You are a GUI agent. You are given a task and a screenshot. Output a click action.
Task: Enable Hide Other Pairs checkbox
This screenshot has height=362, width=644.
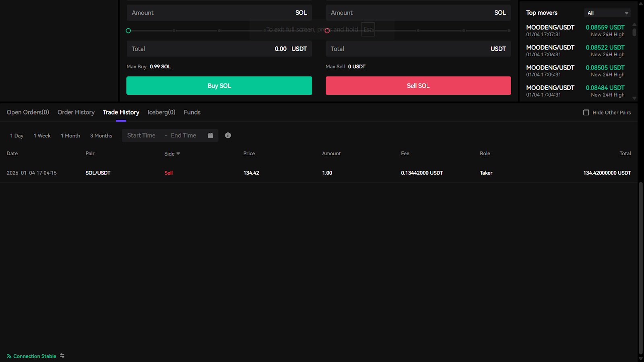[x=586, y=113]
